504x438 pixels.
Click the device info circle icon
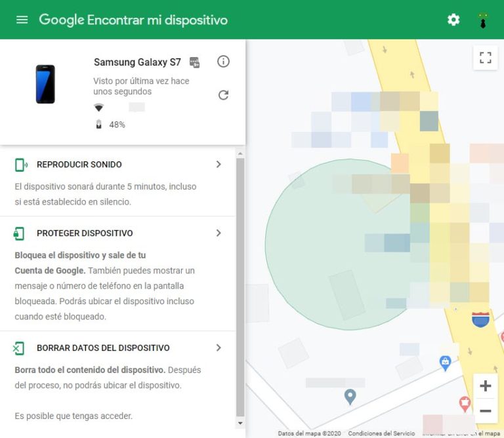223,62
